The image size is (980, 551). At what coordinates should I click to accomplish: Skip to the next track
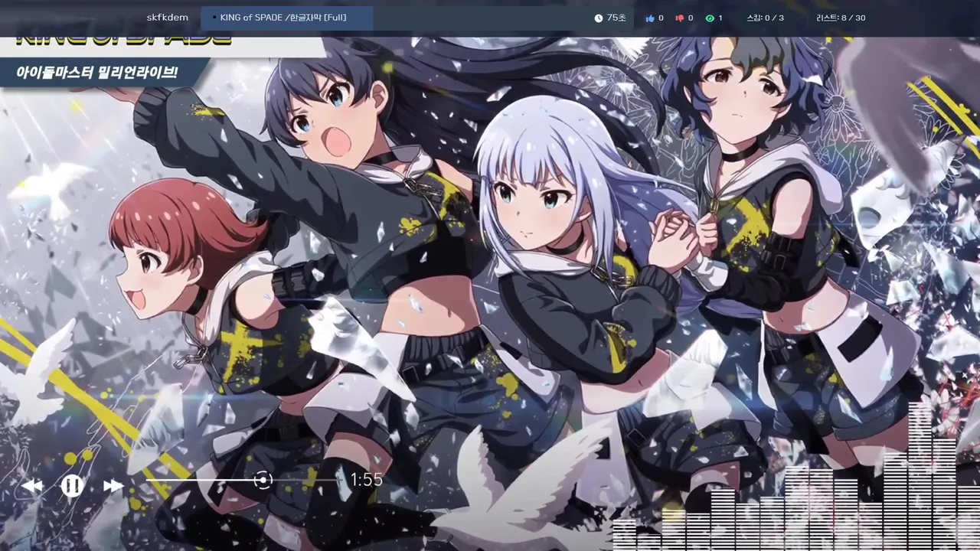[113, 486]
